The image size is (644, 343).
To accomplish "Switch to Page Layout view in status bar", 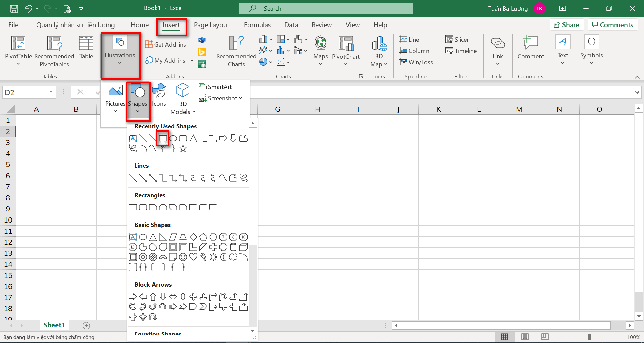I will [x=525, y=337].
